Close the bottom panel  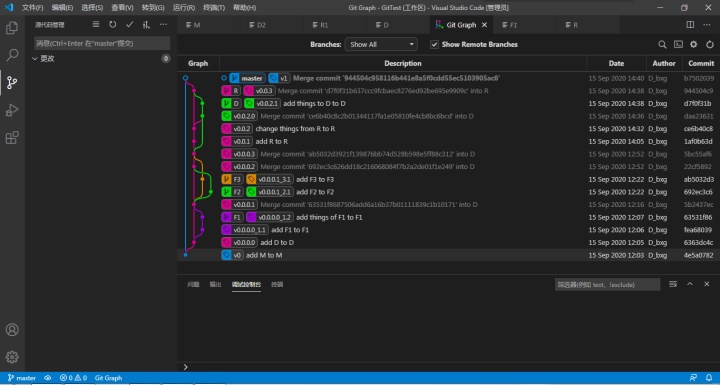707,284
